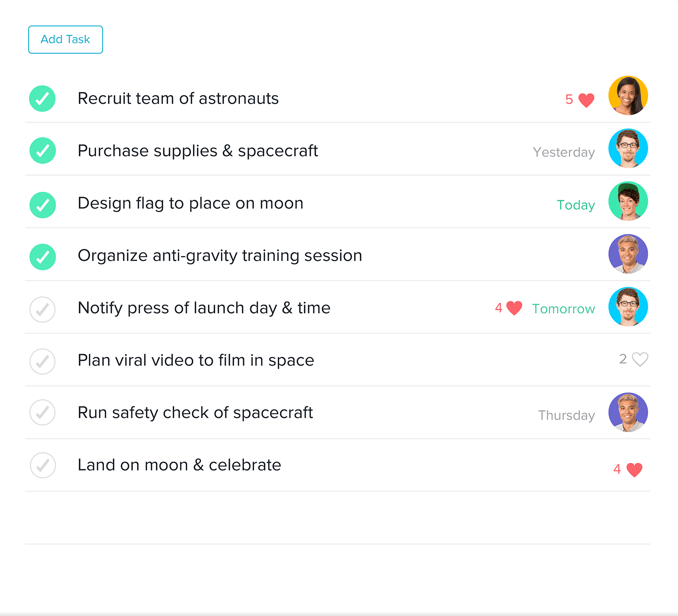Click assignee avatar on Organize anti-gravity task

(628, 254)
